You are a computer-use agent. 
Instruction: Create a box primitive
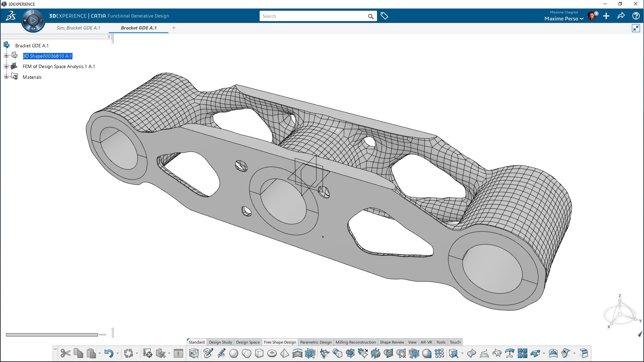(259, 353)
